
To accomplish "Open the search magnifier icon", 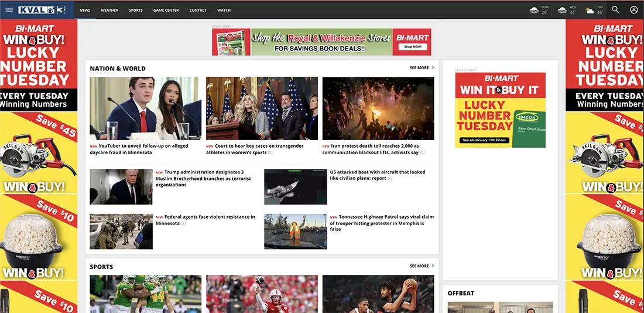I will pos(615,10).
